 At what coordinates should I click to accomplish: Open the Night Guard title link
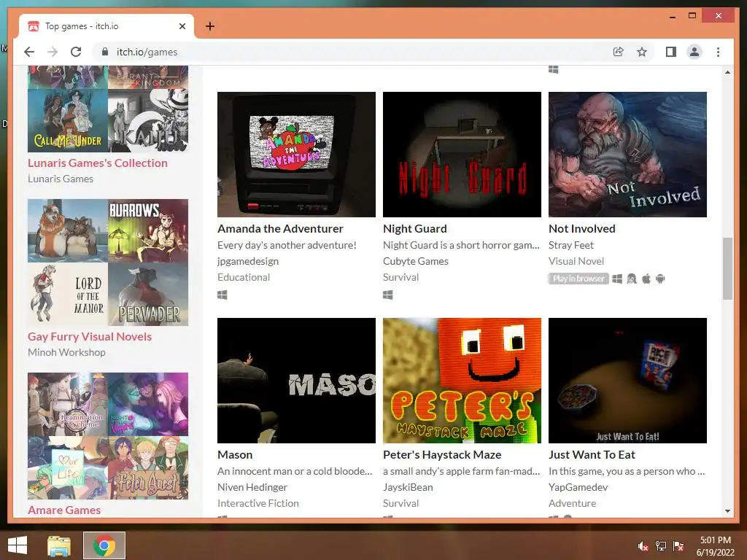pyautogui.click(x=415, y=228)
